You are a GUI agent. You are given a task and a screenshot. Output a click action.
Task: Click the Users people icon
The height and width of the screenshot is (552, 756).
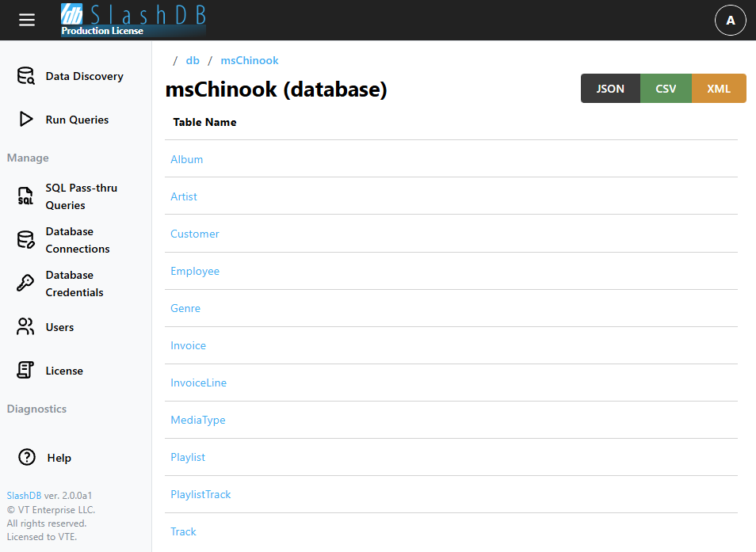pyautogui.click(x=26, y=327)
